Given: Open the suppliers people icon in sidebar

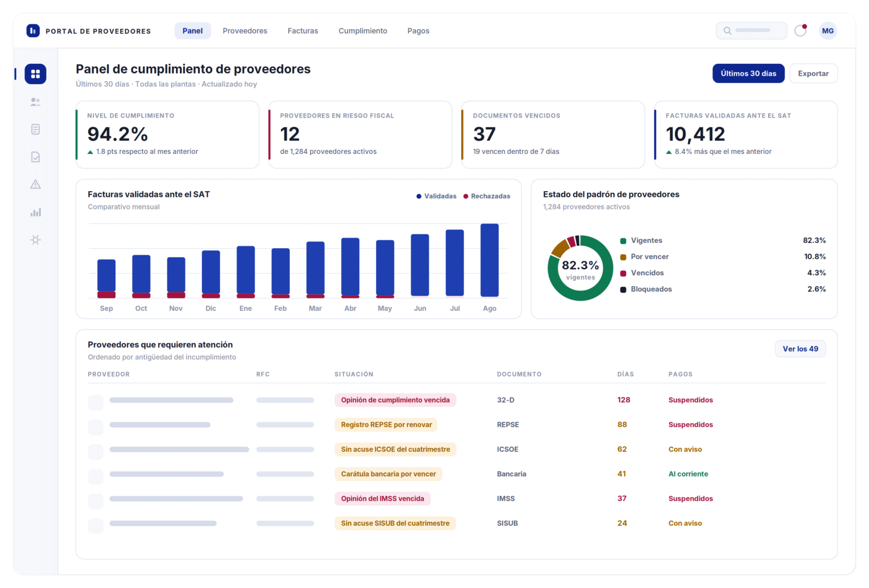Looking at the screenshot, I should coord(35,102).
